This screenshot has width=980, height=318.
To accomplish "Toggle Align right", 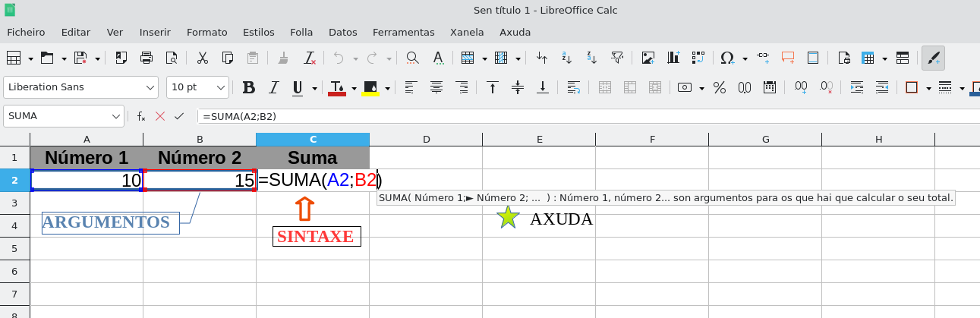I will point(462,87).
